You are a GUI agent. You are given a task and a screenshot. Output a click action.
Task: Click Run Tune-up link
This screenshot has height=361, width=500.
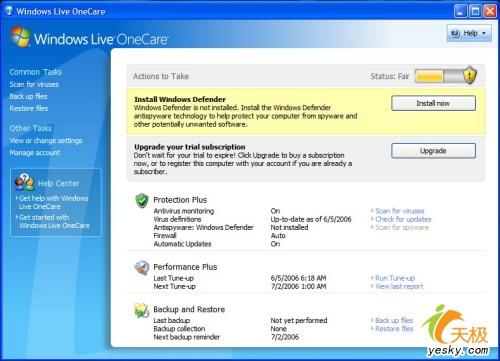point(395,278)
